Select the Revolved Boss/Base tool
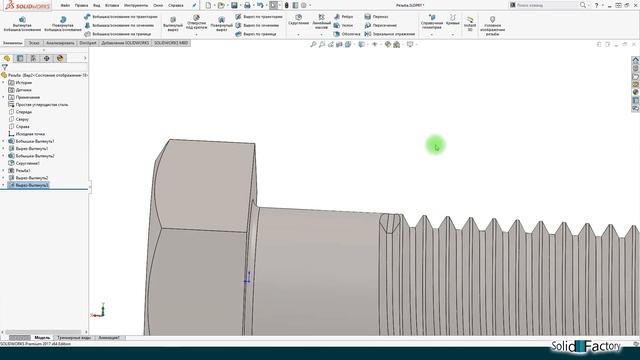The width and height of the screenshot is (640, 360). coord(63,24)
